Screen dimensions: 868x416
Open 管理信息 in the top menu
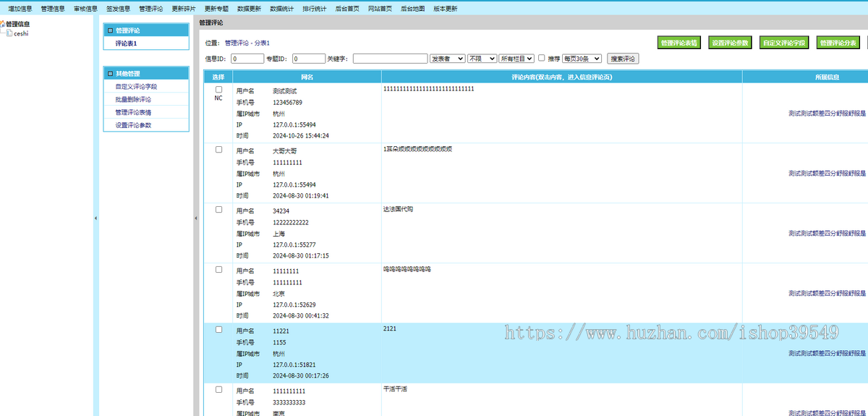(x=53, y=9)
